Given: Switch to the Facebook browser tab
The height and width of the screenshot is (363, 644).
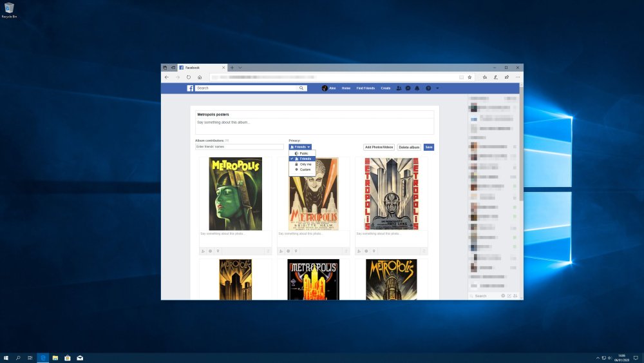Looking at the screenshot, I should point(201,68).
